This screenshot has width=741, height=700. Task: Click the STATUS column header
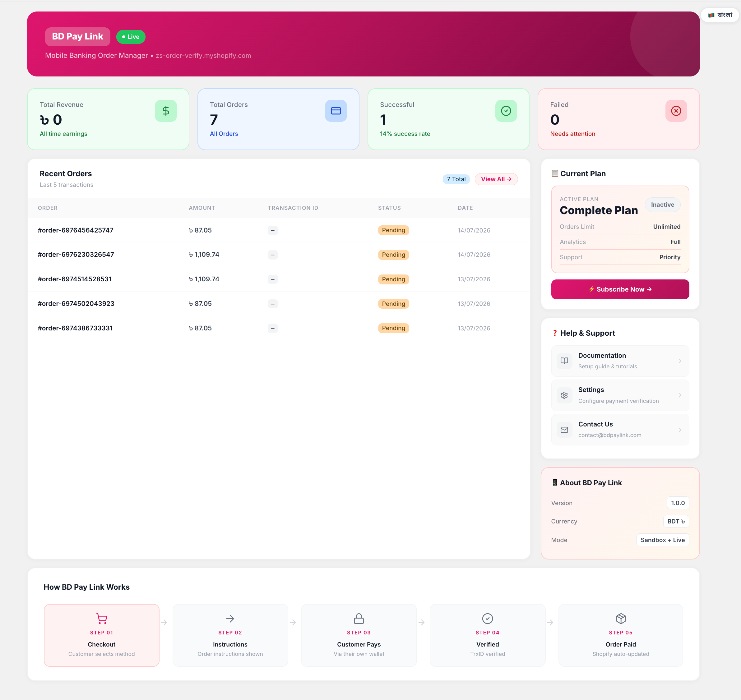coord(389,208)
